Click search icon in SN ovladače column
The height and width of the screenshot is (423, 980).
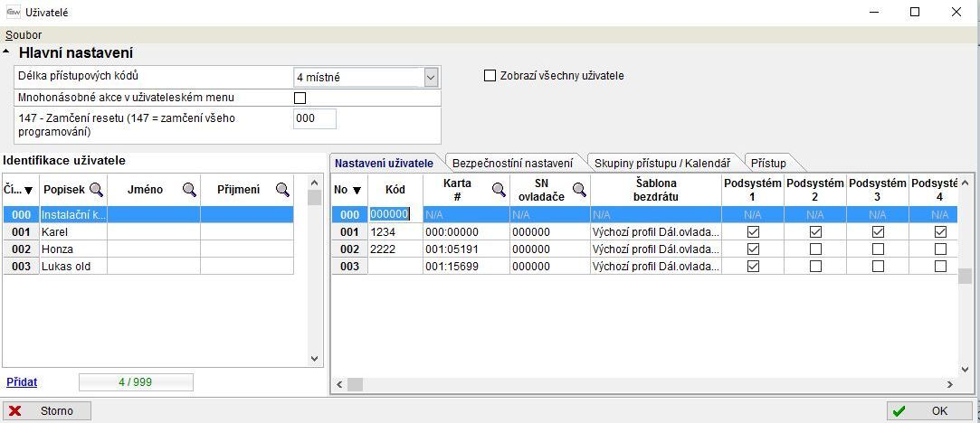(x=578, y=190)
